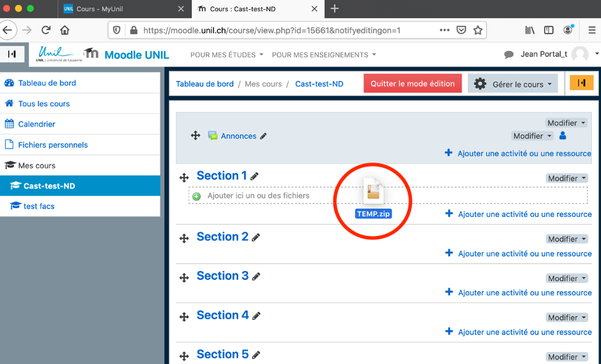The height and width of the screenshot is (364, 601).
Task: Open the POUR MES ÉTUDES menu
Action: [x=227, y=55]
